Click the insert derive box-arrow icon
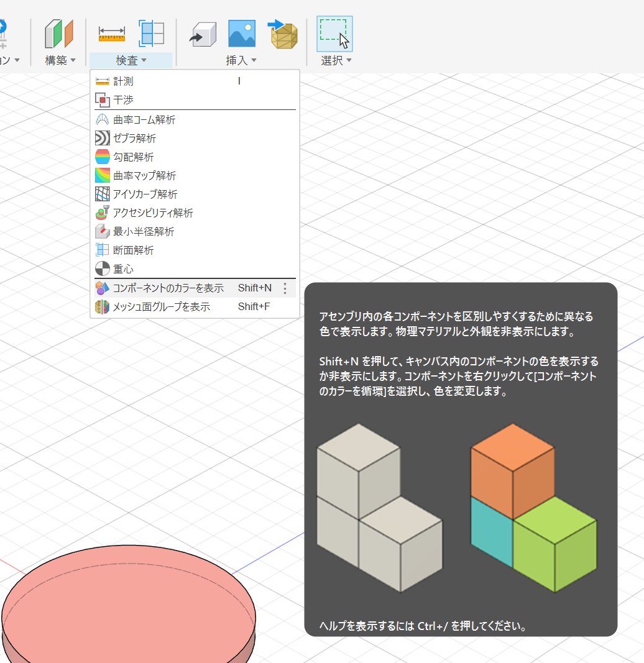 (x=203, y=35)
